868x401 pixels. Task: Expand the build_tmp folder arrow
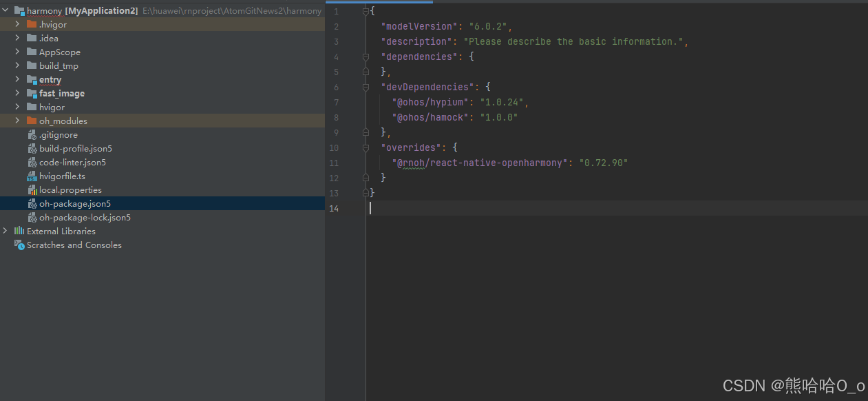[x=18, y=65]
